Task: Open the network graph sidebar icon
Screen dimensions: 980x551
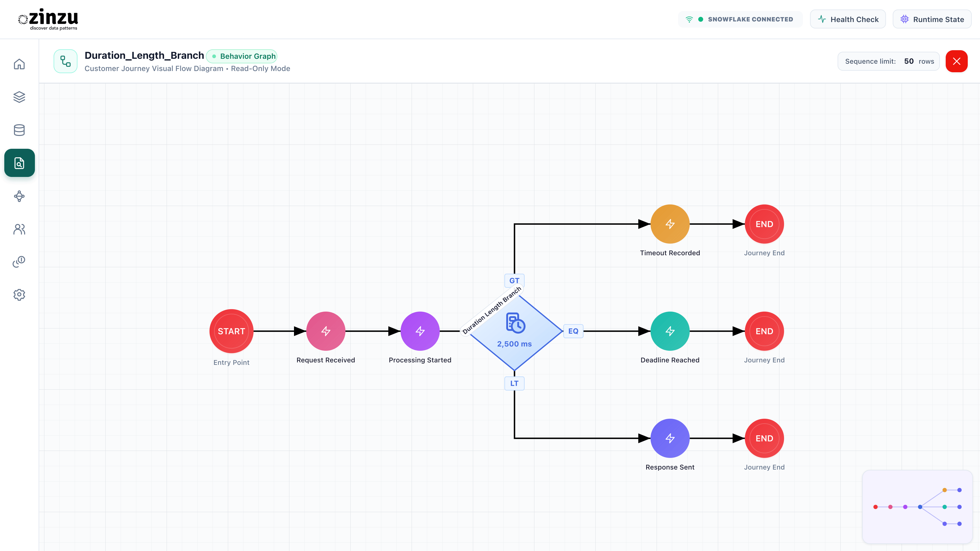Action: tap(19, 196)
